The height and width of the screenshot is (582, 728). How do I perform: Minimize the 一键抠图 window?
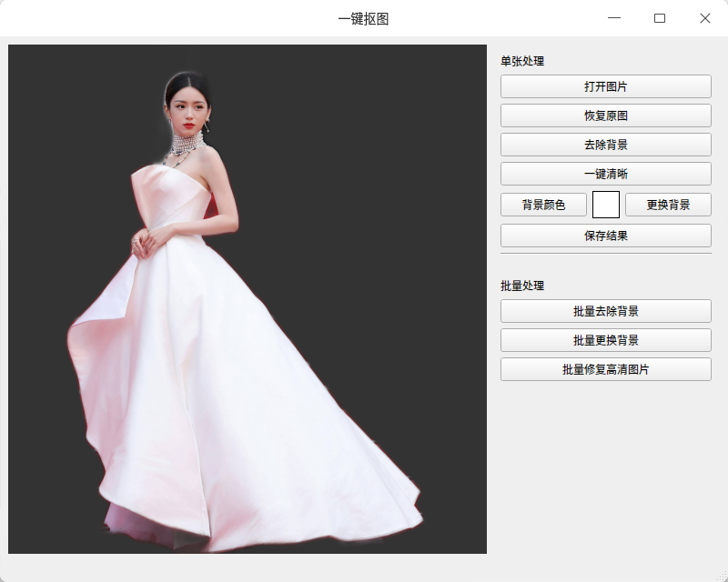coord(613,18)
